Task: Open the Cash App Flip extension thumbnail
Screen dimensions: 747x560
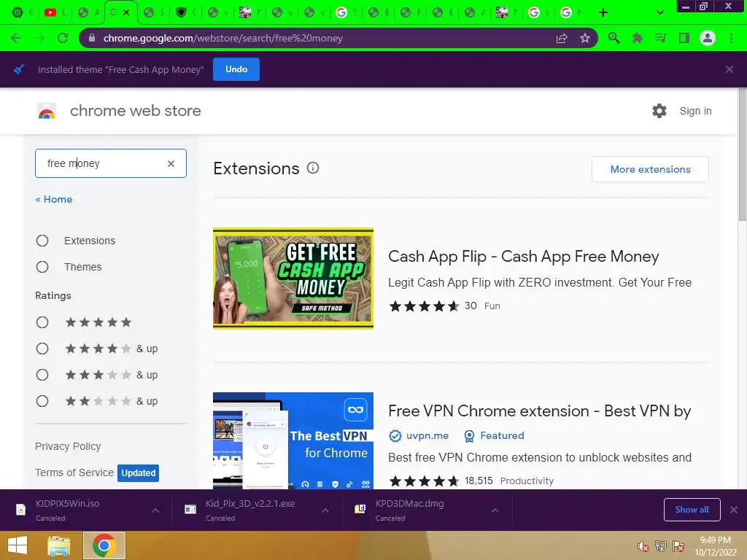Action: (293, 278)
